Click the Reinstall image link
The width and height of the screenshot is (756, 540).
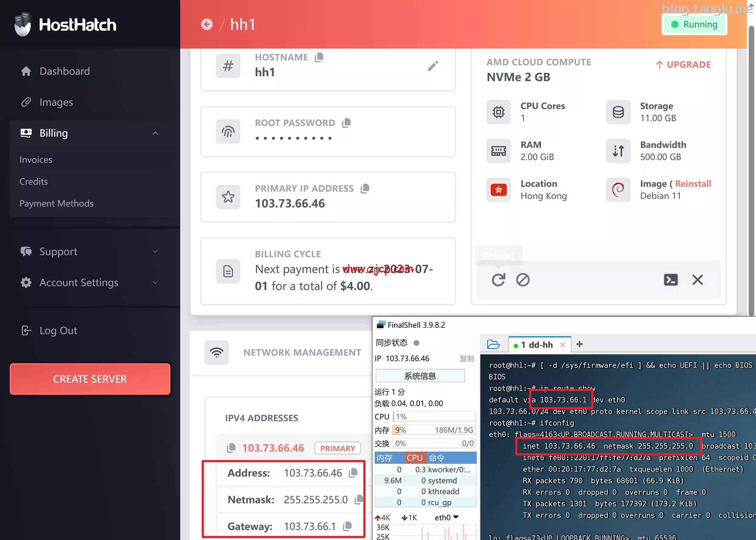click(692, 183)
